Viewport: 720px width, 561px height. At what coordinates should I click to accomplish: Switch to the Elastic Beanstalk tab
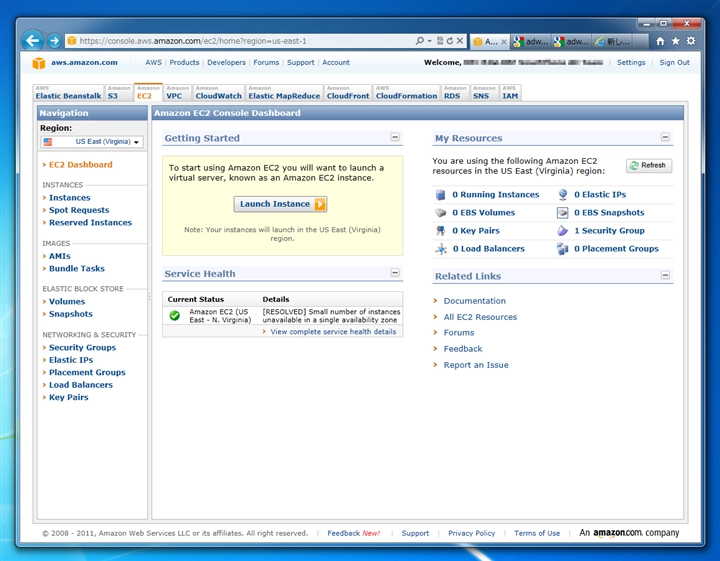pos(68,93)
